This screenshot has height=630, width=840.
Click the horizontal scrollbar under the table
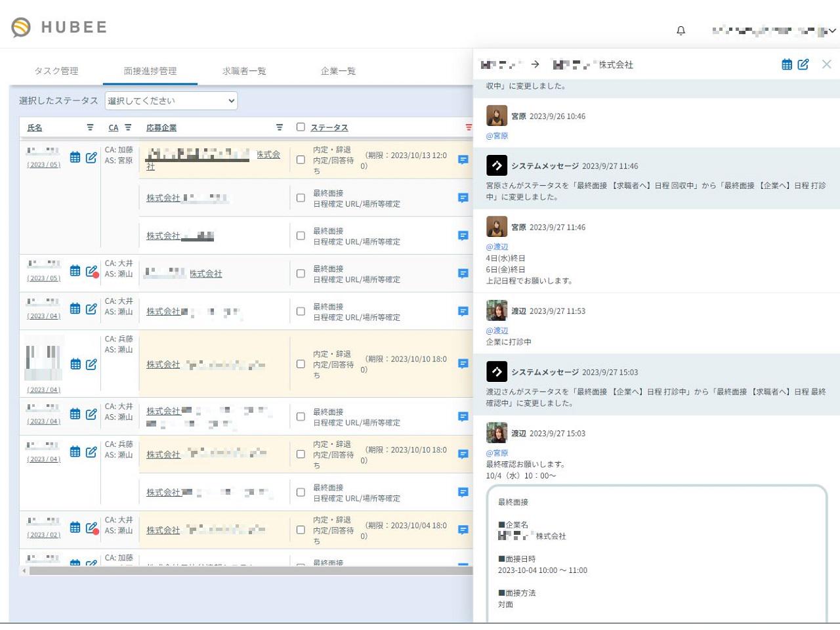pos(249,570)
